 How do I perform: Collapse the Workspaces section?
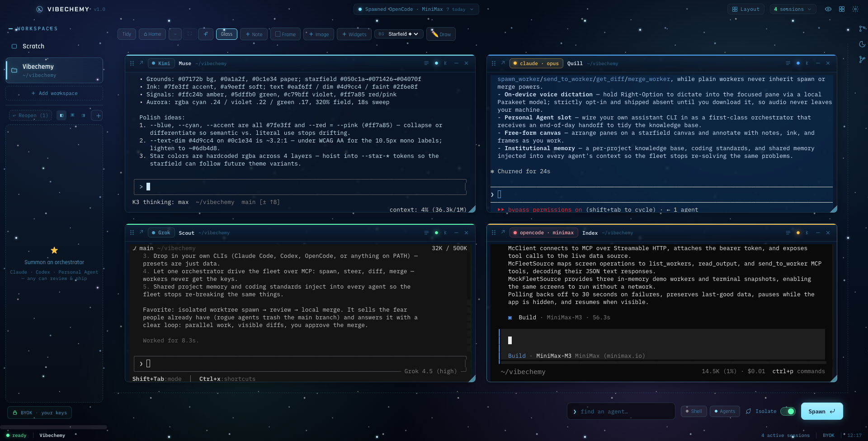pos(33,28)
